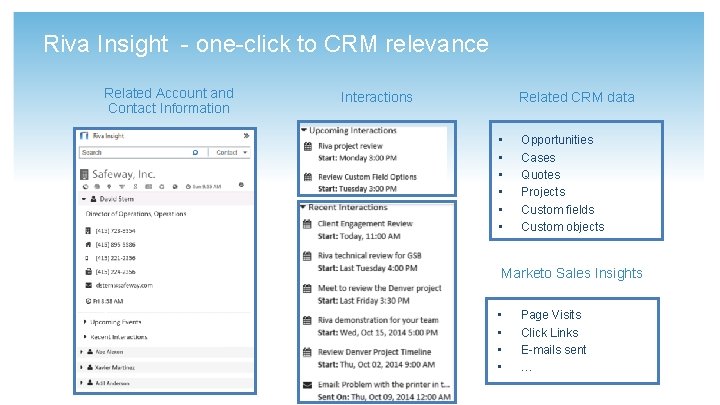Click the Interactions column heading
Viewport: 720px width, 405px height.
click(x=377, y=97)
